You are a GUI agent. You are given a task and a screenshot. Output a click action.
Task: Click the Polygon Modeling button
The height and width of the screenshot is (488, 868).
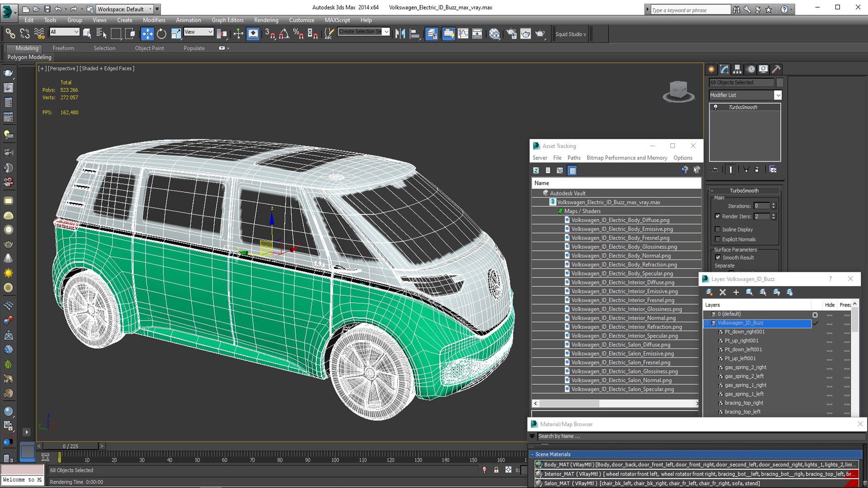click(x=29, y=57)
